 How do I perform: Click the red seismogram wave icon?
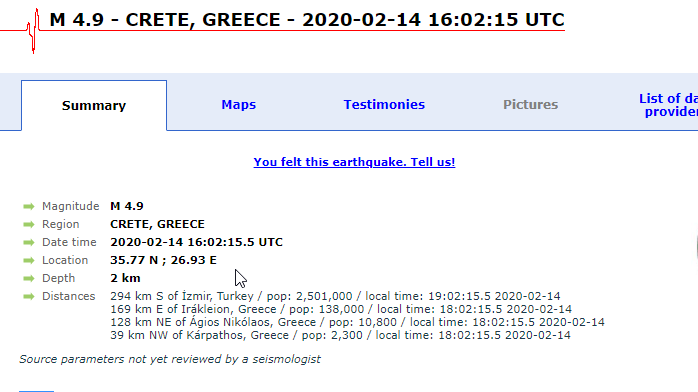(x=33, y=31)
